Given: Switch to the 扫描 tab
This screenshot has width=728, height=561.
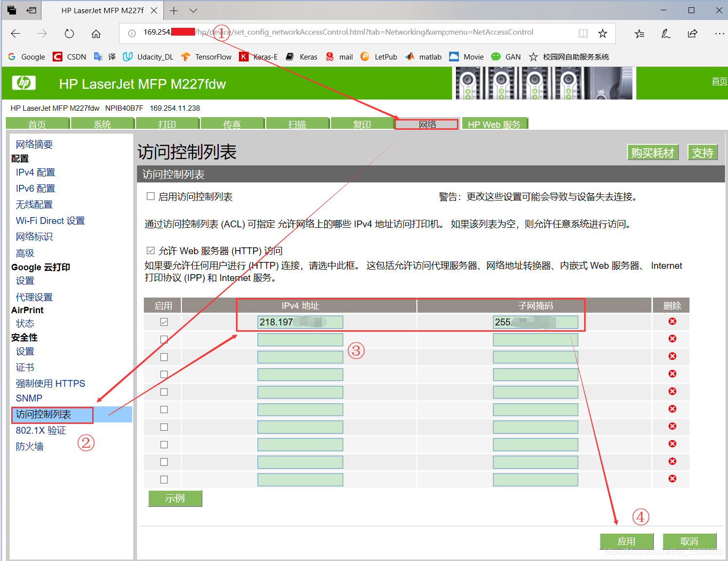Looking at the screenshot, I should point(297,124).
